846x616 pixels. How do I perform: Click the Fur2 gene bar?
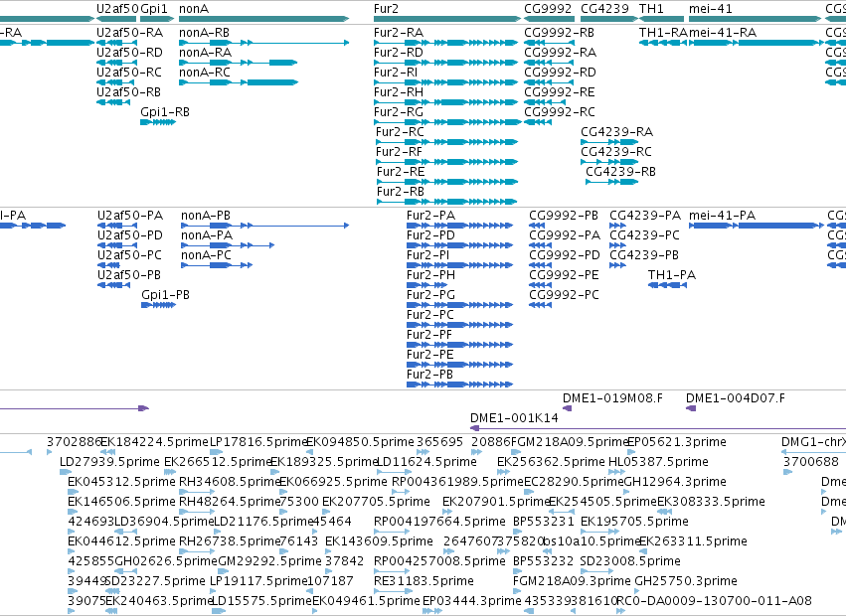coord(447,19)
